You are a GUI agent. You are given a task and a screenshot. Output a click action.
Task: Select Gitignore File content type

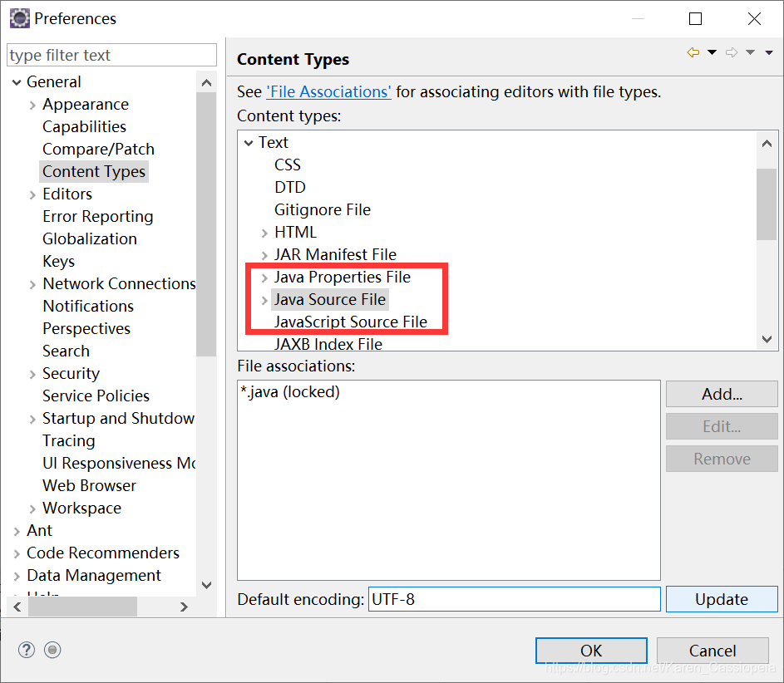click(323, 210)
